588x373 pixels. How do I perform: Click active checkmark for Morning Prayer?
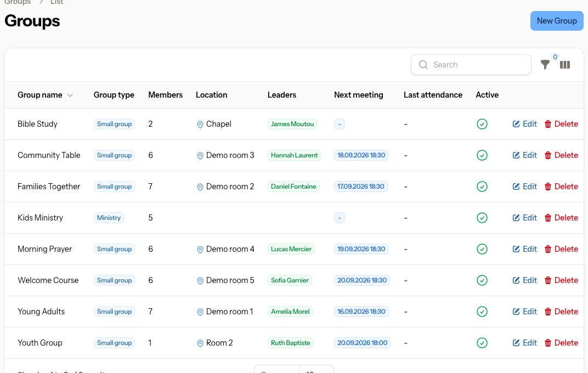point(482,249)
